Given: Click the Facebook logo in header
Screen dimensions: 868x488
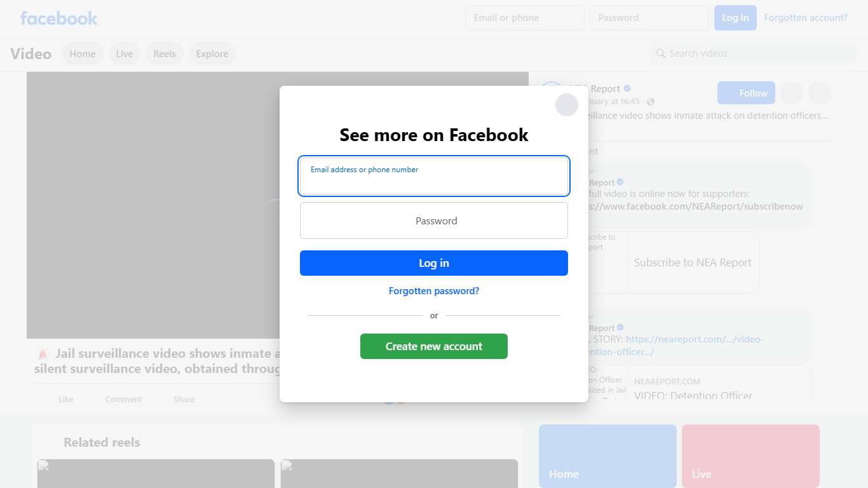Looking at the screenshot, I should tap(59, 18).
